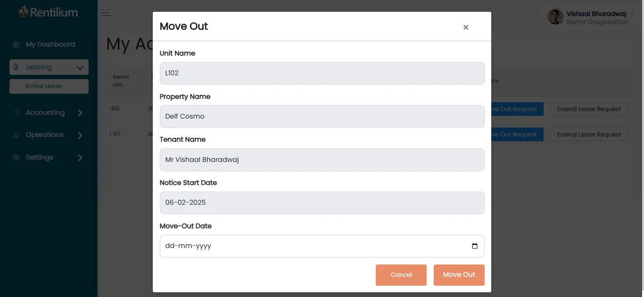644x297 pixels.
Task: Click the Move-Out Date input field
Action: pos(311,246)
